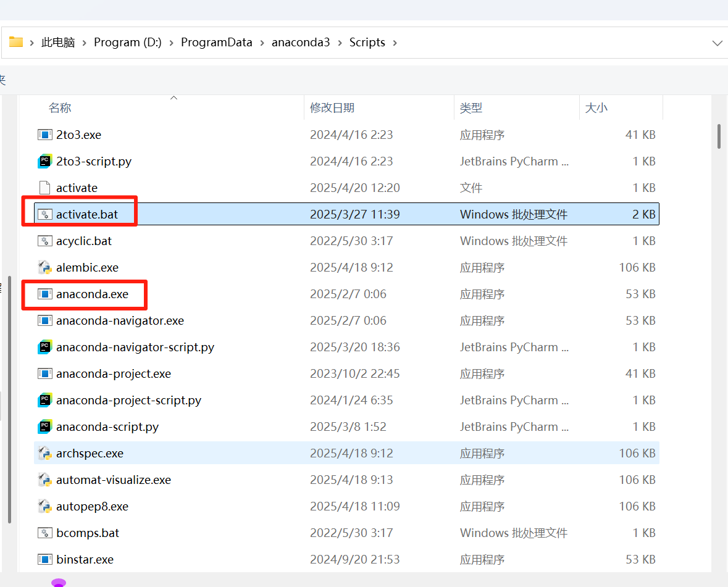This screenshot has width=728, height=587.
Task: Click the application icon of binstar.exe
Action: coord(44,560)
